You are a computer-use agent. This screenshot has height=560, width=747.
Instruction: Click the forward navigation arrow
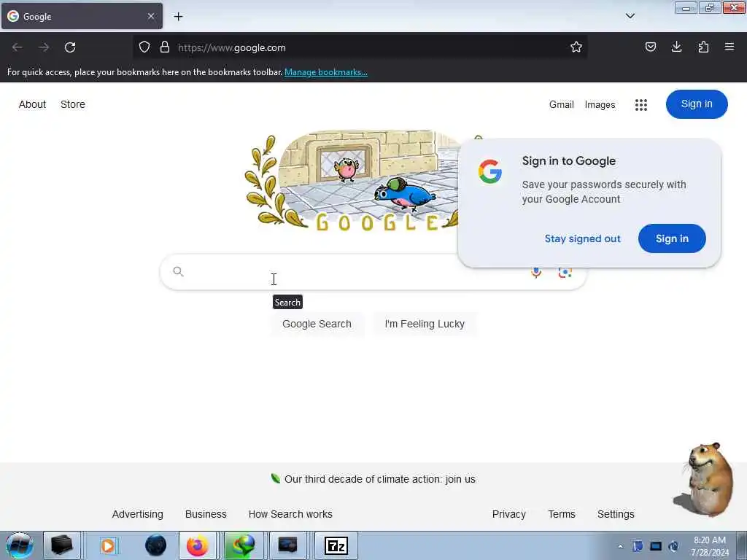click(44, 47)
